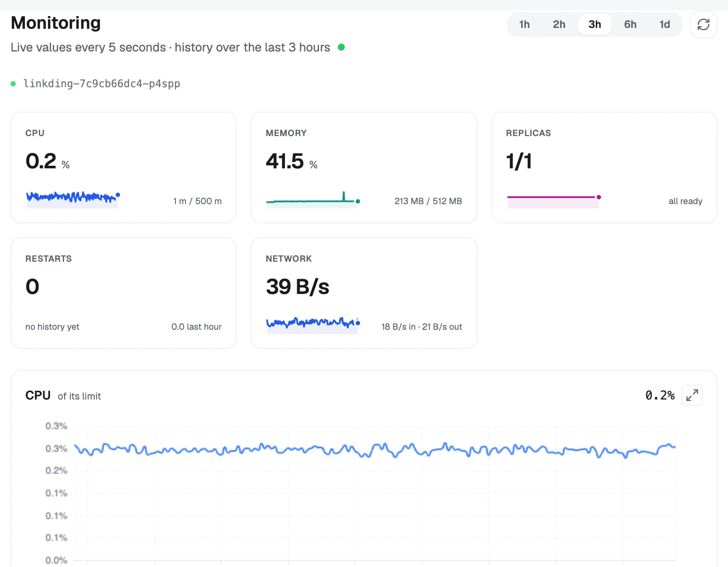Expand the CPU chart to fullscreen
This screenshot has width=728, height=567.
click(x=692, y=395)
